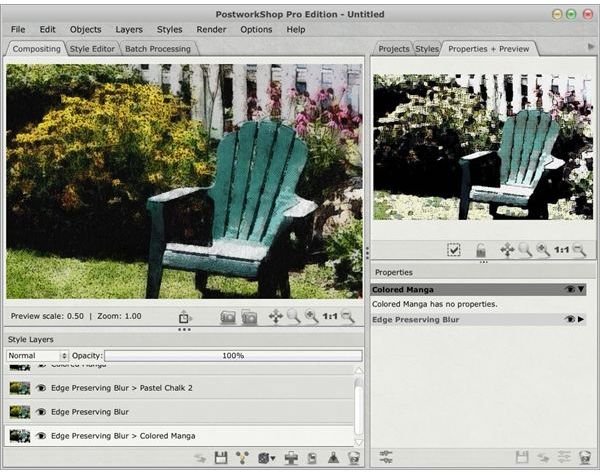Open the Layers menu

pyautogui.click(x=129, y=29)
